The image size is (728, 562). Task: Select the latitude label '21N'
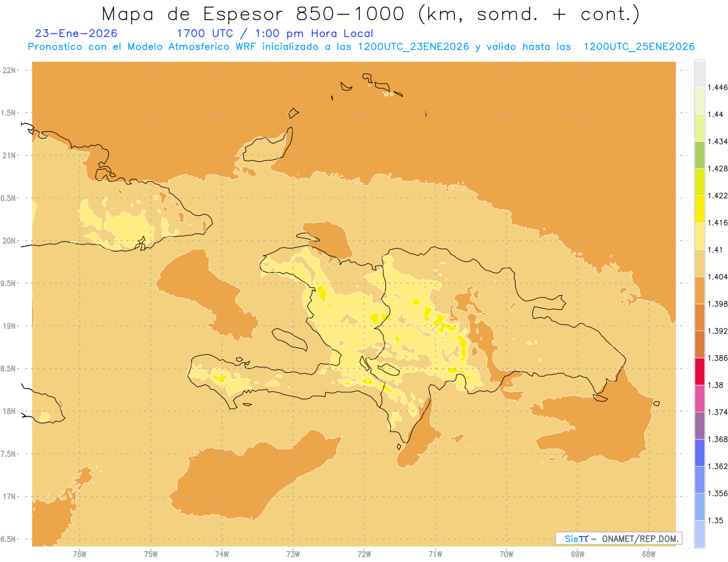[10, 156]
